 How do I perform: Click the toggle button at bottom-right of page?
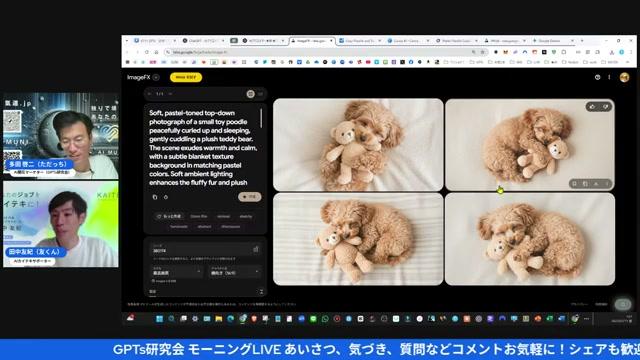622,304
